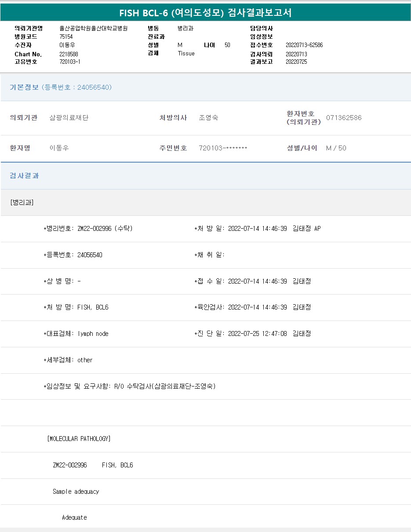411x532 pixels.
Task: Click patient number 071362586
Action: [344, 118]
